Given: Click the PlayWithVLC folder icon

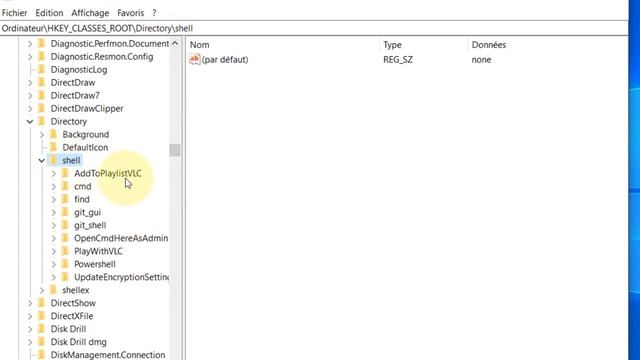Looking at the screenshot, I should [x=65, y=251].
